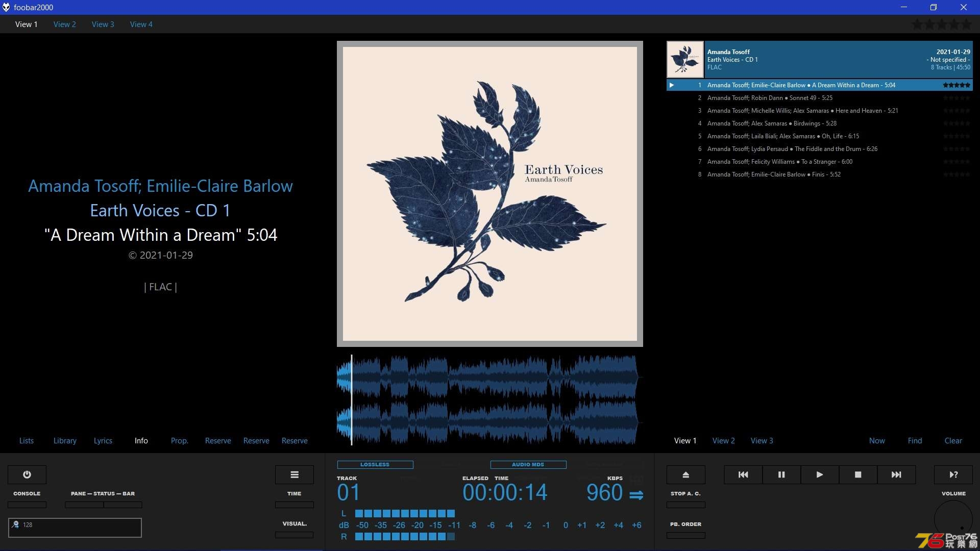Click the LOSSLESS indicator
Viewport: 980px width, 551px height.
click(375, 465)
